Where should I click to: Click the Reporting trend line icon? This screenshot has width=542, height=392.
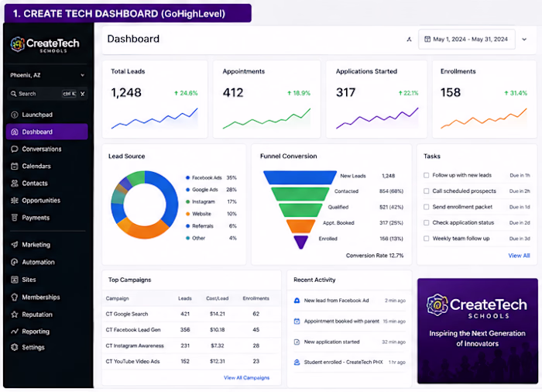15,332
